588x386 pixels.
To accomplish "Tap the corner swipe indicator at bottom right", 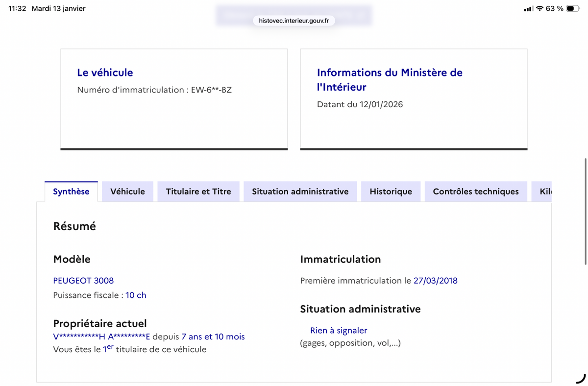I will click(x=580, y=378).
